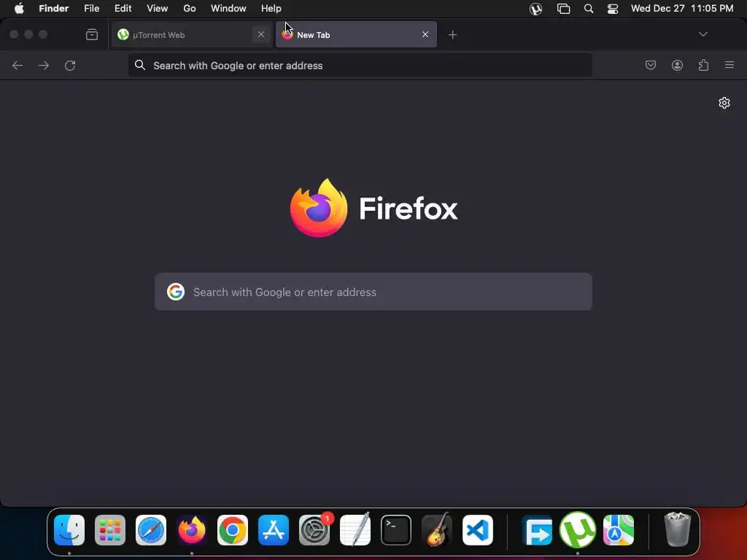Screen dimensions: 747x560
Task: Go forward with the forward arrow
Action: [44, 65]
